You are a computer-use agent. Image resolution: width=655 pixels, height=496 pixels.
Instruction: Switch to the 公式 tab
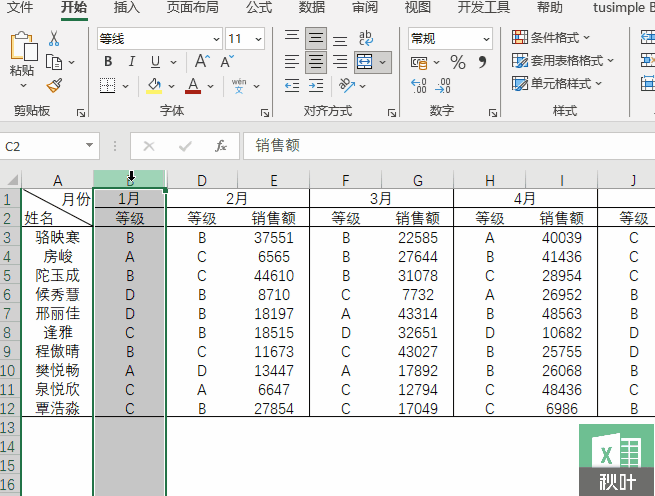(259, 8)
